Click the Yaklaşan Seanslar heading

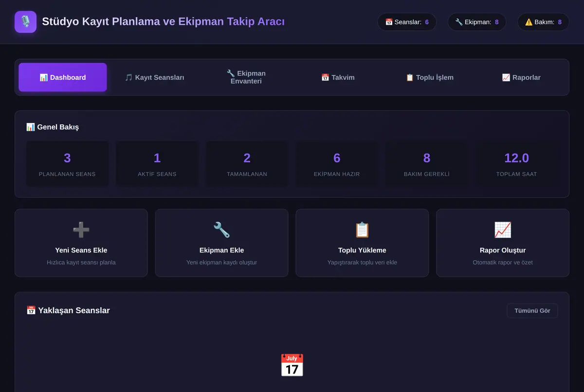[68, 311]
